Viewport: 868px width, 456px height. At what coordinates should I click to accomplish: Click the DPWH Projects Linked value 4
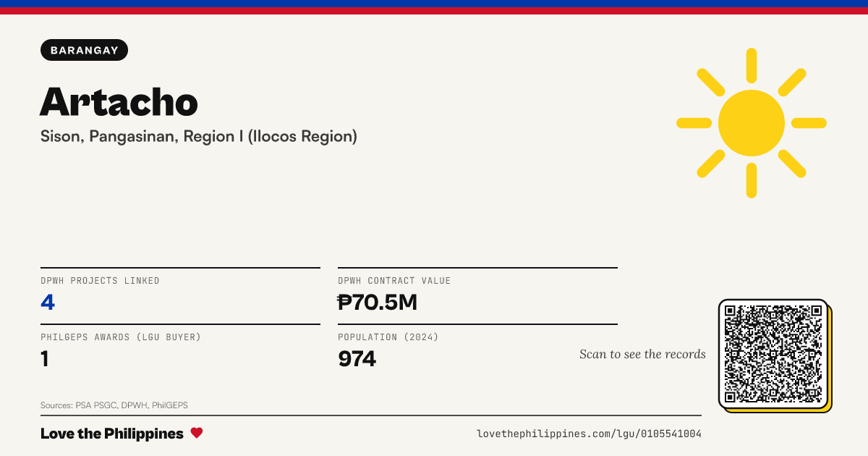click(48, 302)
